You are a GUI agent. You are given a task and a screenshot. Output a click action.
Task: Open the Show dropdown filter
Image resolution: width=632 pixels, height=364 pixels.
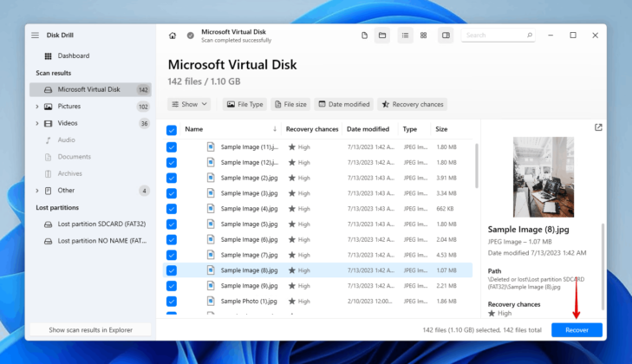click(189, 104)
